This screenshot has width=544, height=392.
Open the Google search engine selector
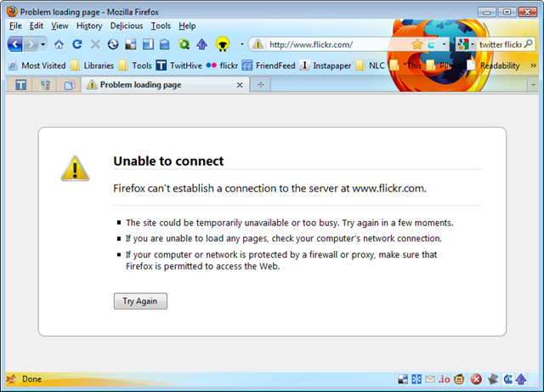click(x=465, y=44)
